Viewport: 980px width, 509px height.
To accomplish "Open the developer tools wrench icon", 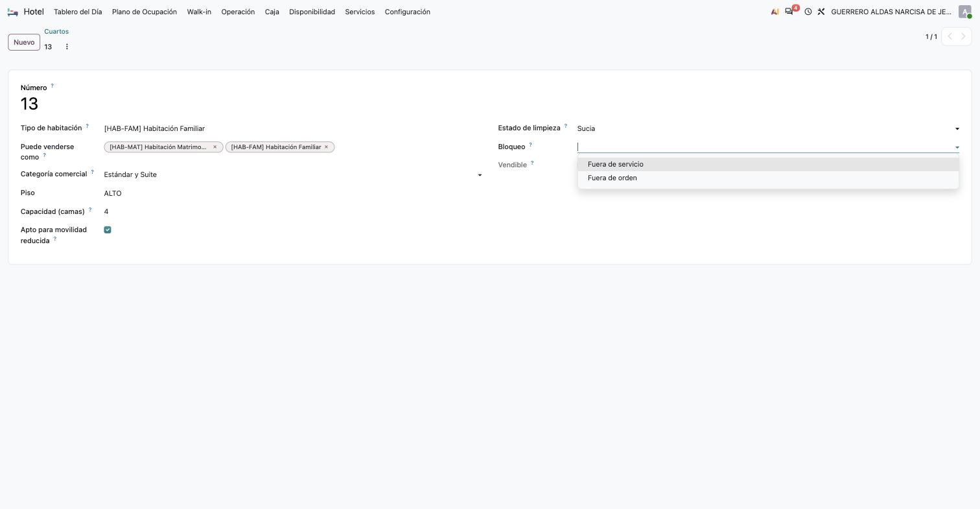I will pos(821,12).
